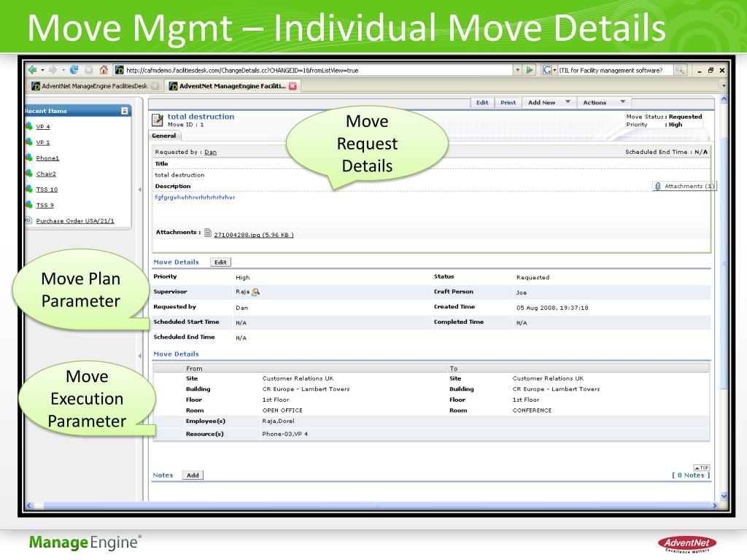Click the 'CONFERENCE' room value
747x560 pixels.
(532, 411)
